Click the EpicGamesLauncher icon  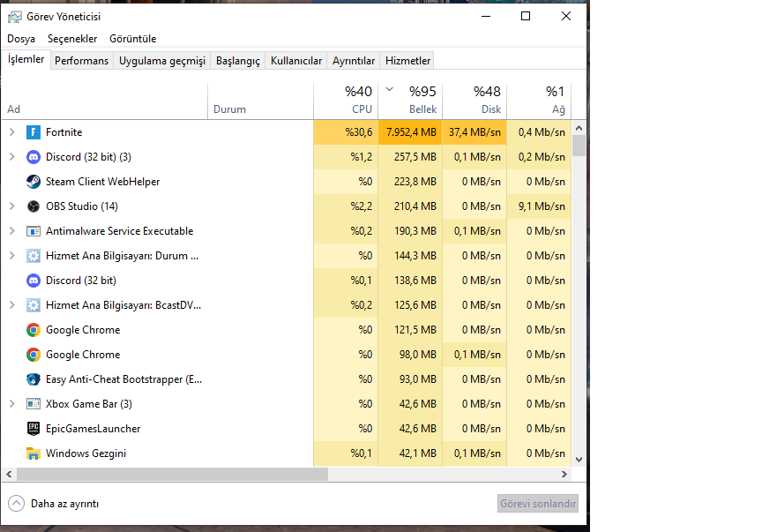[x=33, y=429]
